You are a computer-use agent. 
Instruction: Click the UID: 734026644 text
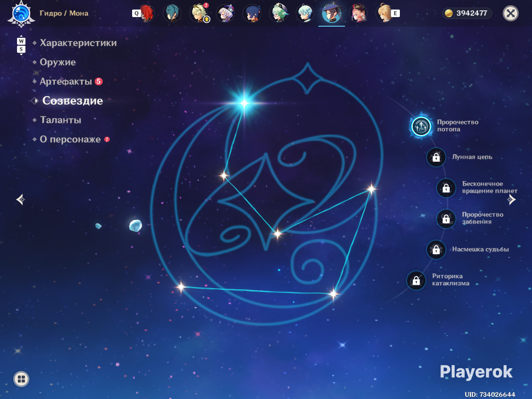[x=490, y=394]
